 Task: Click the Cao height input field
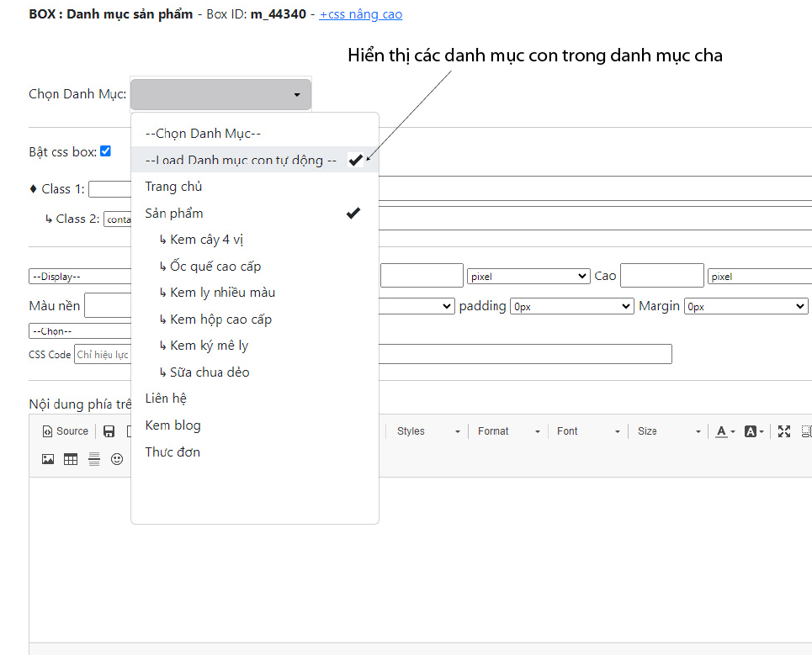pyautogui.click(x=662, y=275)
